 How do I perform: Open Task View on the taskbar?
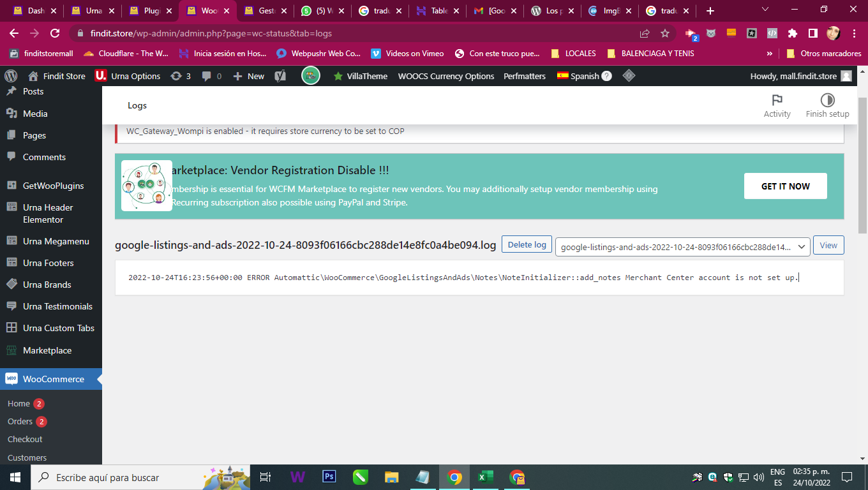coord(266,477)
